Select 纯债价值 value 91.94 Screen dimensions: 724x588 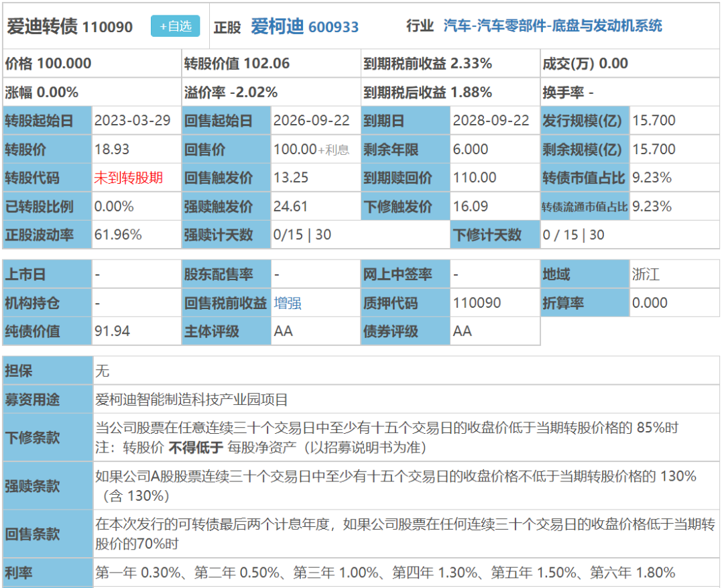pyautogui.click(x=112, y=331)
